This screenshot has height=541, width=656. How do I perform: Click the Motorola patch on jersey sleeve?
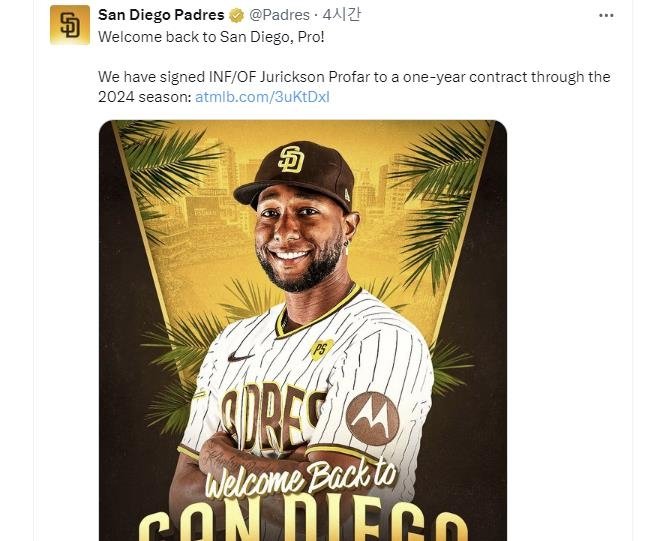372,417
